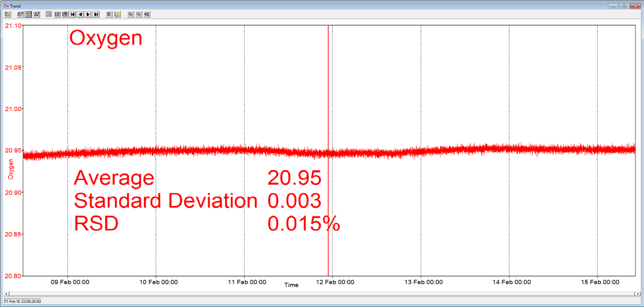Click the Standard Deviation label

[x=166, y=201]
